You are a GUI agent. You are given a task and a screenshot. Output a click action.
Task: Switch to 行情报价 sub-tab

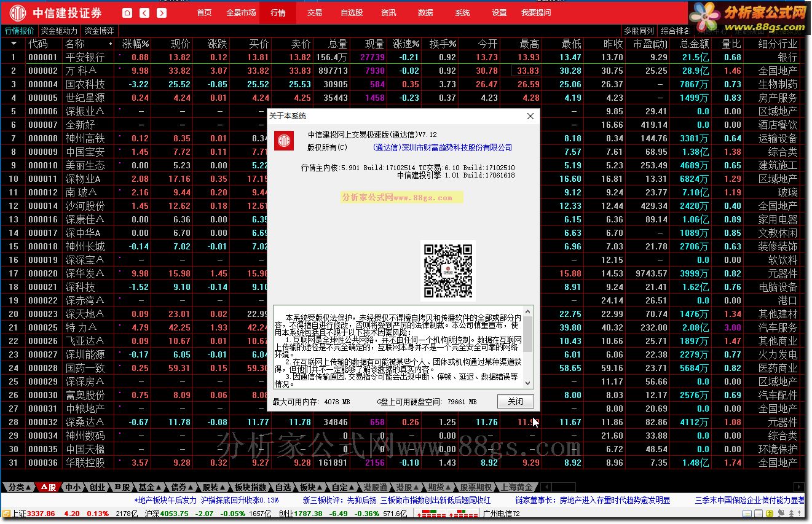coord(20,31)
